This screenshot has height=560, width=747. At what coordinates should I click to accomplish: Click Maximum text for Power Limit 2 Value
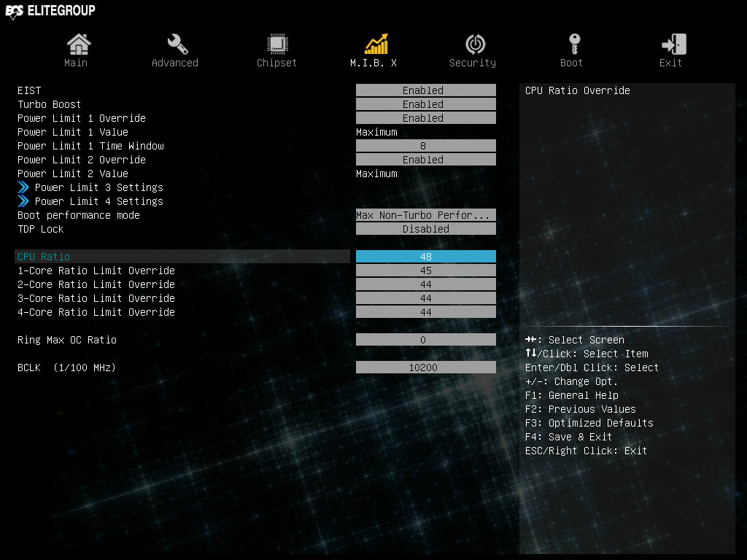click(x=376, y=174)
